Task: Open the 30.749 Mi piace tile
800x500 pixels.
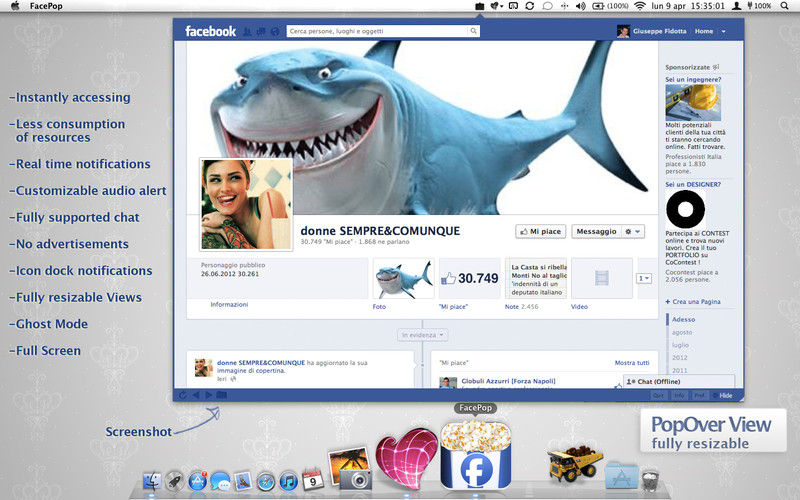Action: pos(469,278)
